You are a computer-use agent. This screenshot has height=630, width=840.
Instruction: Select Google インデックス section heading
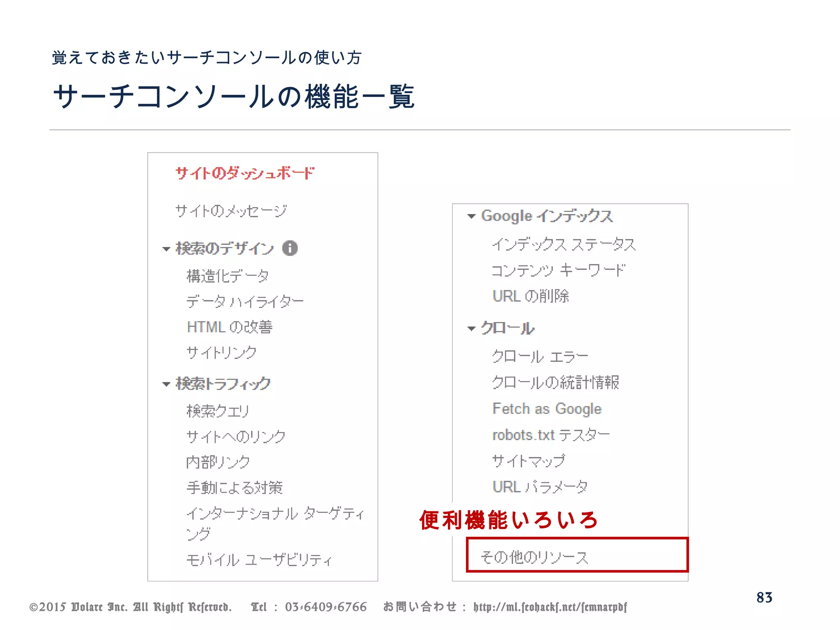547,216
